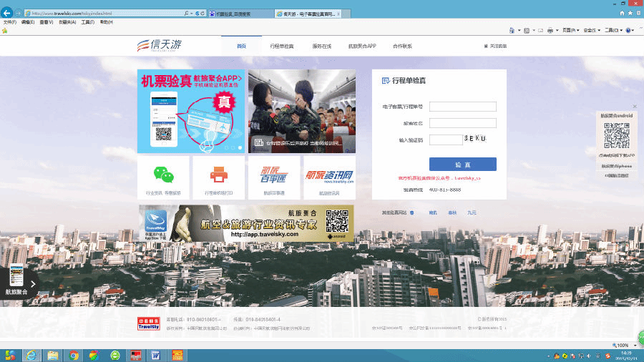Open the 页面(P) toolbar dropdown
The image size is (644, 362).
pos(570,30)
